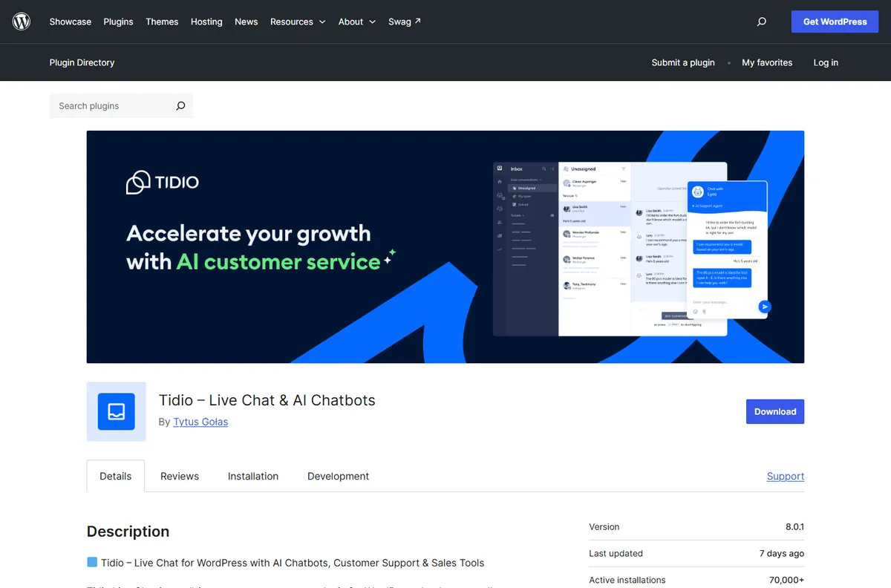Viewport: 891px width, 588px height.
Task: Click the Version value 8.0.1
Action: 794,526
